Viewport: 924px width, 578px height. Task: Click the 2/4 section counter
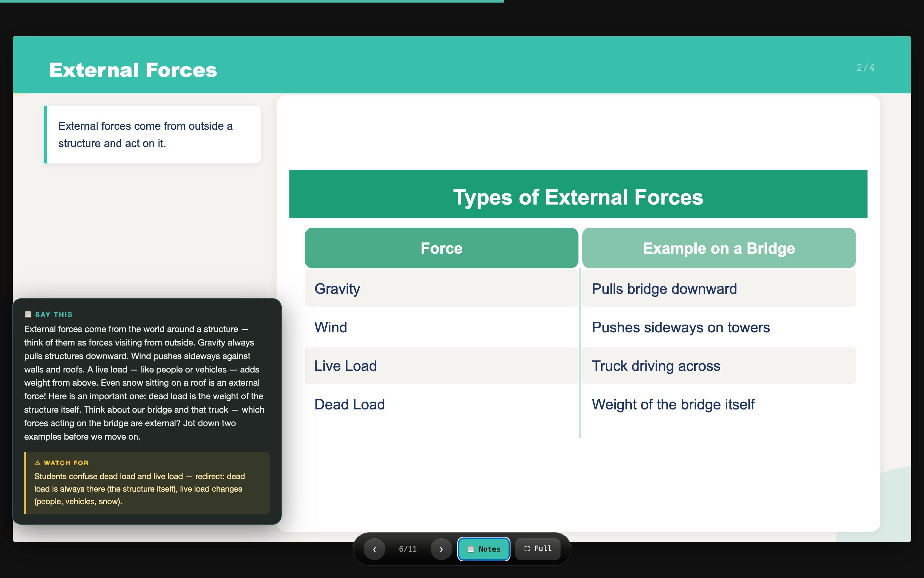(865, 68)
